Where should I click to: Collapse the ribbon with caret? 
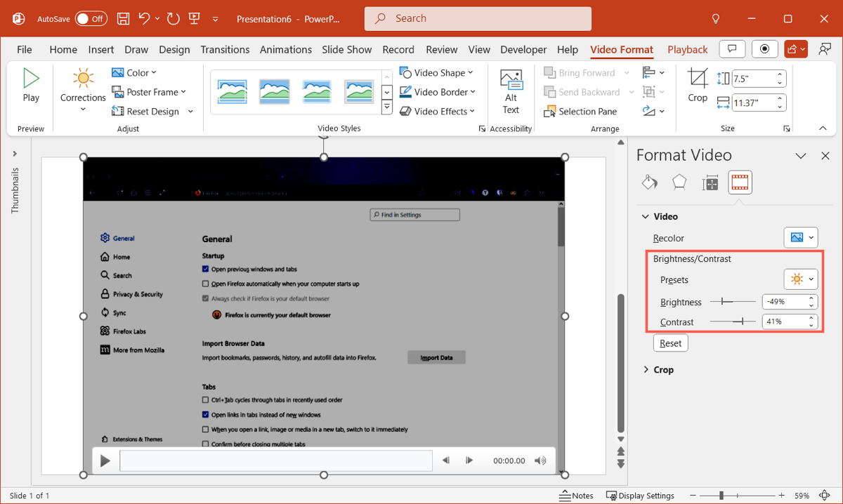tap(823, 128)
